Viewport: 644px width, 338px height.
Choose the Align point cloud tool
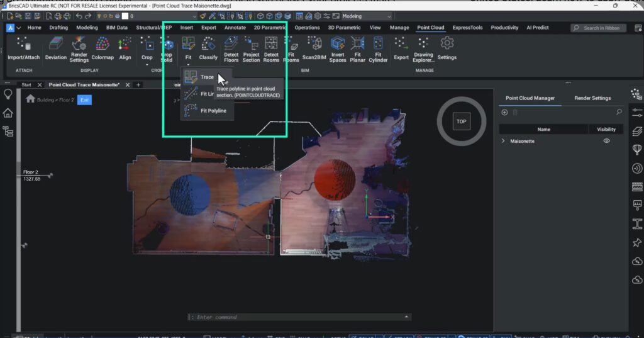125,49
